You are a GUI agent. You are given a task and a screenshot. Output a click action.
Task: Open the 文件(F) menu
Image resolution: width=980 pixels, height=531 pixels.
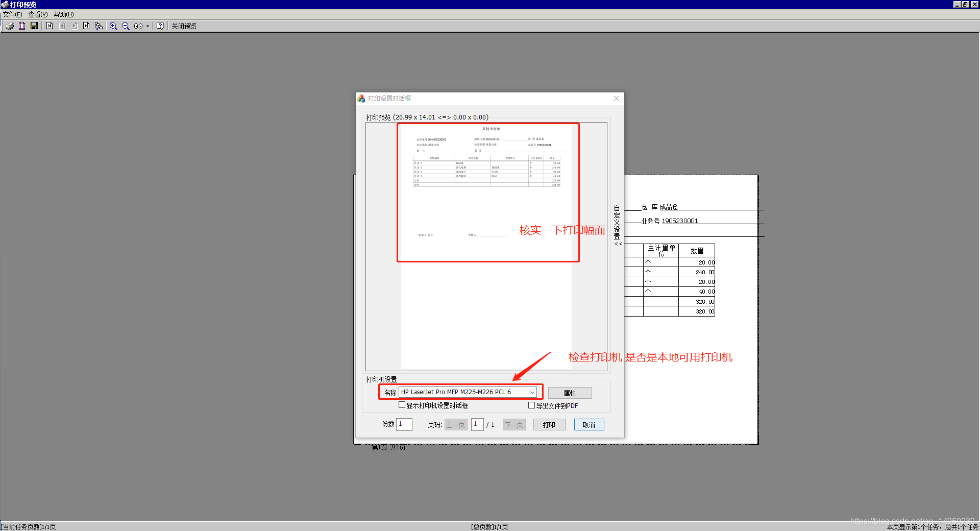click(12, 15)
